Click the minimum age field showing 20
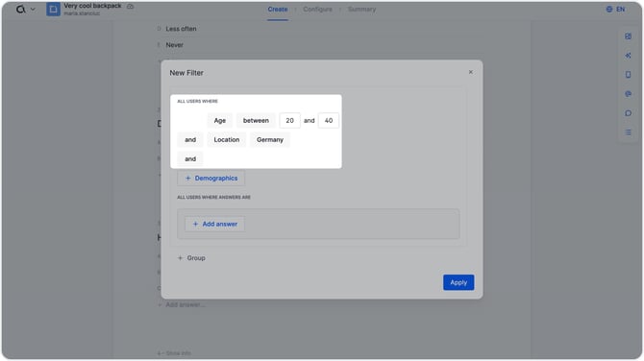Viewport: 644px width, 361px height. tap(289, 121)
